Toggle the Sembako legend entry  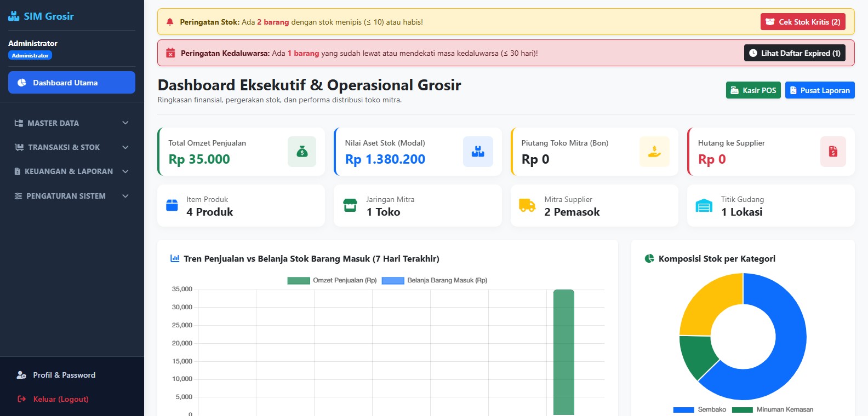click(x=700, y=409)
